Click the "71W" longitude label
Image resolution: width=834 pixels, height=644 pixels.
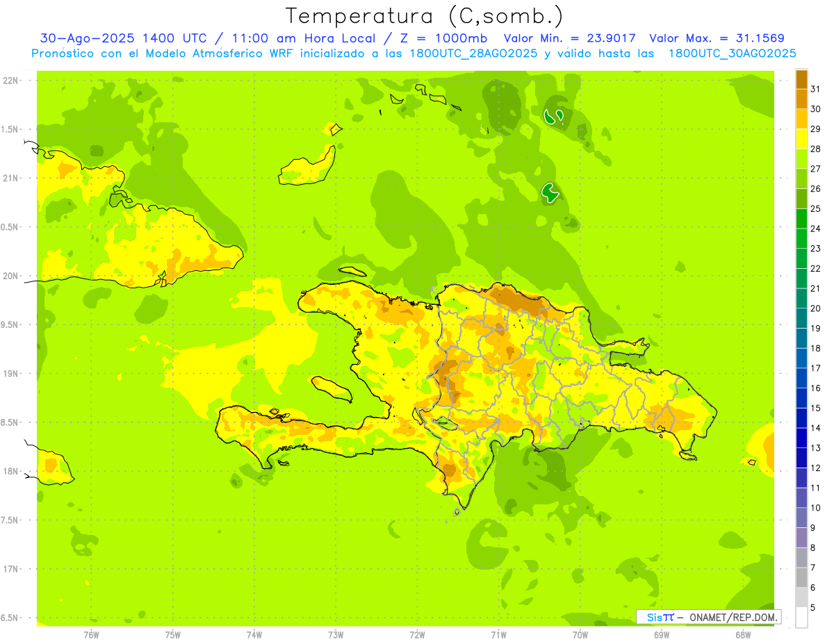click(x=498, y=635)
